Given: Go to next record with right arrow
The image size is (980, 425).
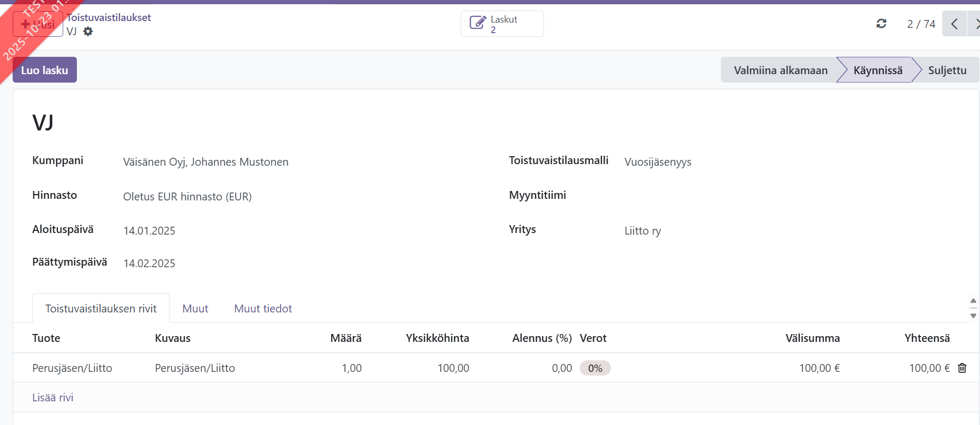Looking at the screenshot, I should [975, 24].
